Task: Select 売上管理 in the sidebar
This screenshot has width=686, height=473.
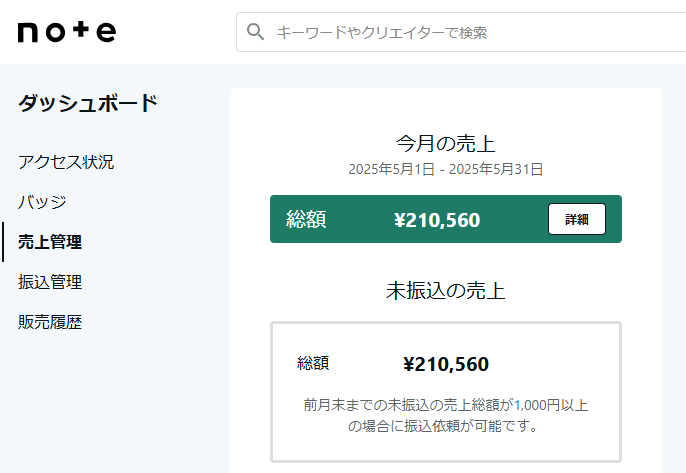Action: click(50, 242)
